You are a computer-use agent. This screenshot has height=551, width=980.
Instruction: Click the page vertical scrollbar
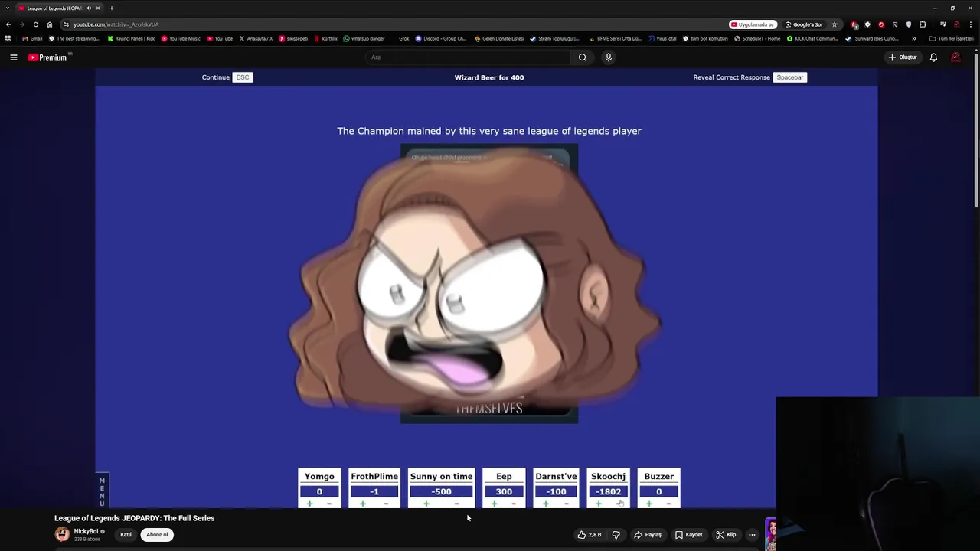976,129
